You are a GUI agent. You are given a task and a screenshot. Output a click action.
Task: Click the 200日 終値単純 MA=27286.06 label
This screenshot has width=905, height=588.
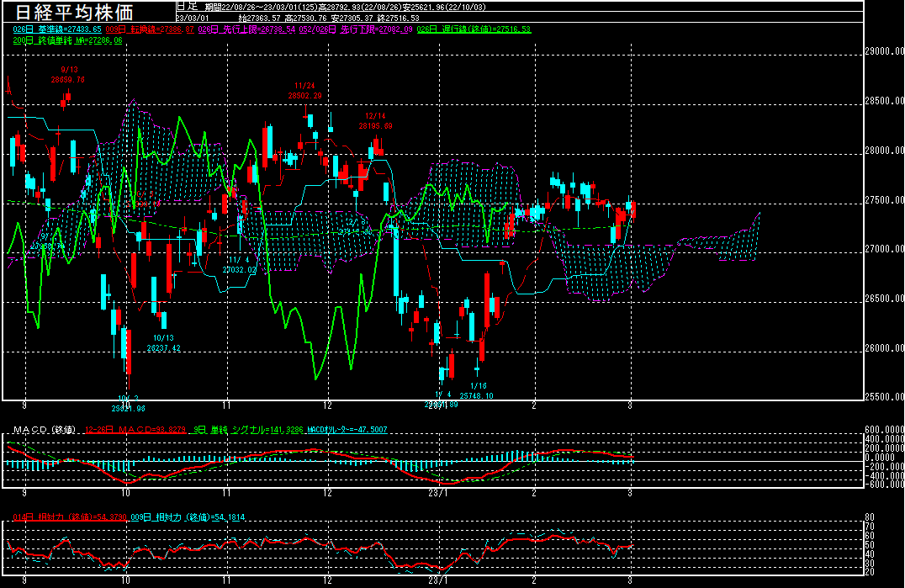[67, 41]
